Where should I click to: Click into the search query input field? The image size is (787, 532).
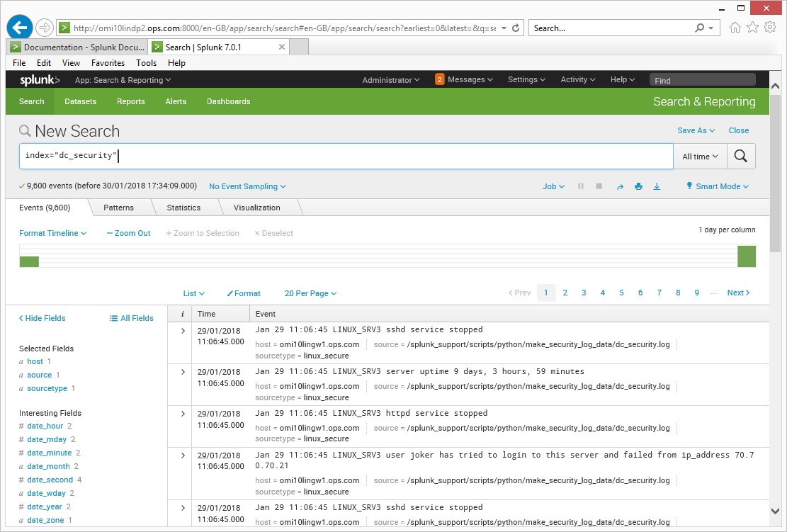point(346,156)
